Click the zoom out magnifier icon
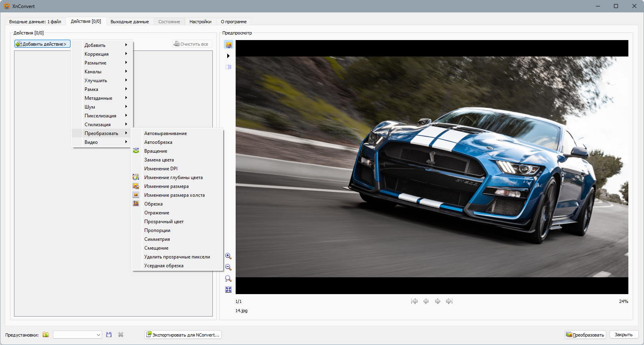The image size is (644, 345). pyautogui.click(x=228, y=267)
